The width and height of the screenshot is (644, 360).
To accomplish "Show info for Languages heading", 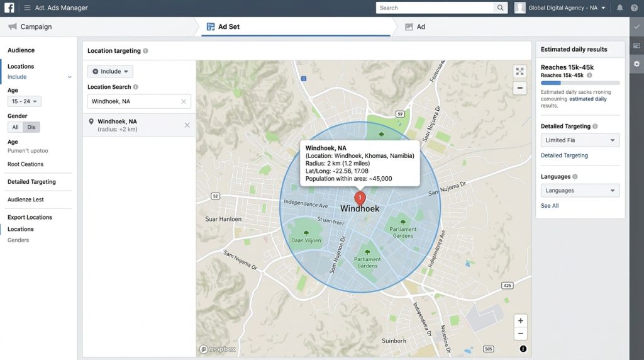I will pyautogui.click(x=575, y=177).
